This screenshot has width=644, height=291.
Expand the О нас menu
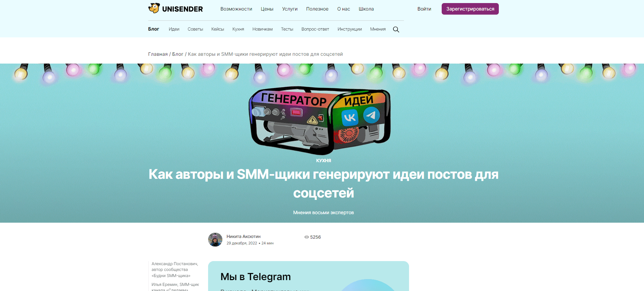click(343, 9)
